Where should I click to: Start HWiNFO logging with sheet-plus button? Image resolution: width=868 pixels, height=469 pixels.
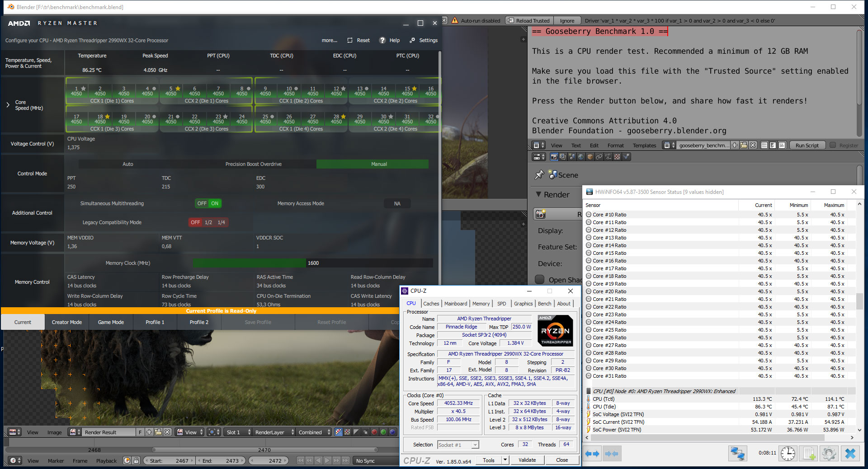point(809,453)
